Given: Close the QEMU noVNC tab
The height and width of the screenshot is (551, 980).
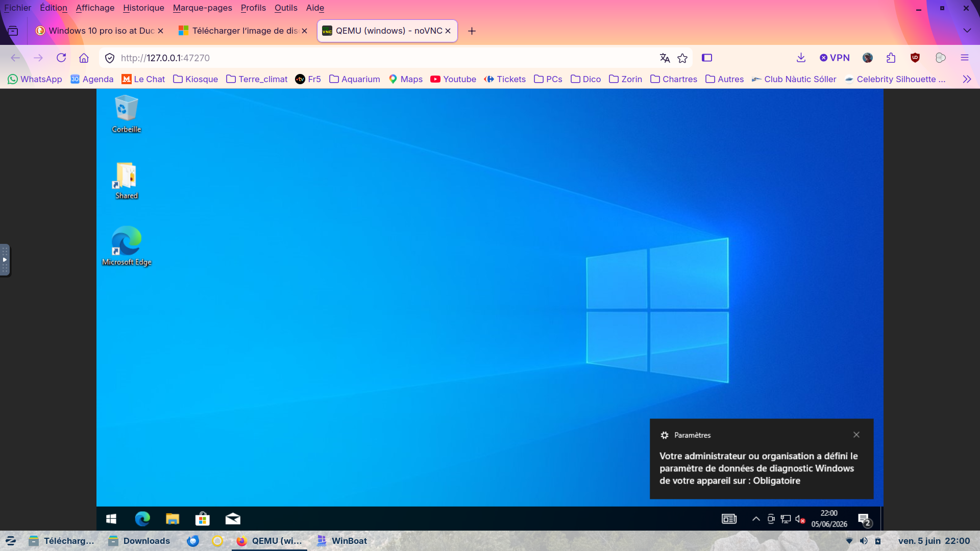Looking at the screenshot, I should click(448, 31).
